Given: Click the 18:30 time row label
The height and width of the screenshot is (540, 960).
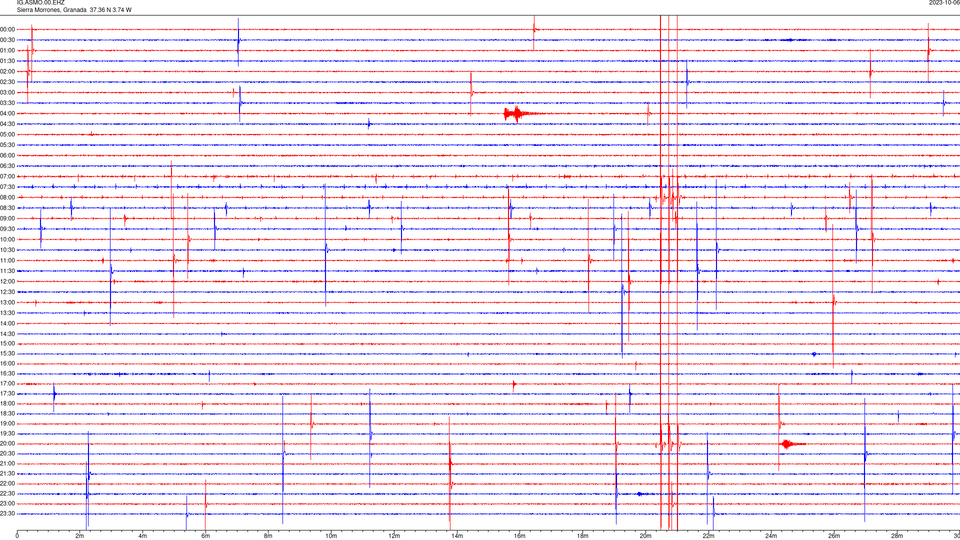Looking at the screenshot, I should tap(7, 414).
